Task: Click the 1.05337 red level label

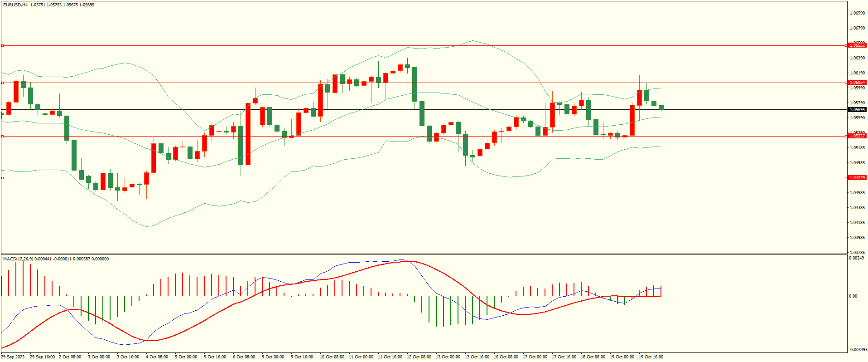Action: point(857,136)
